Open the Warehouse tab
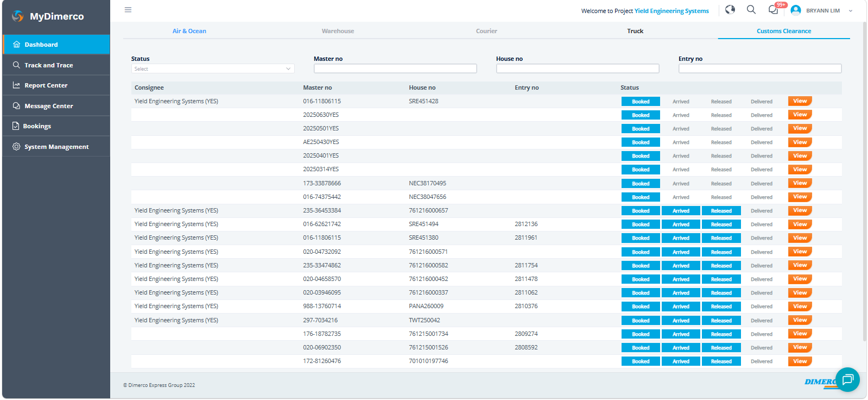 (x=338, y=31)
